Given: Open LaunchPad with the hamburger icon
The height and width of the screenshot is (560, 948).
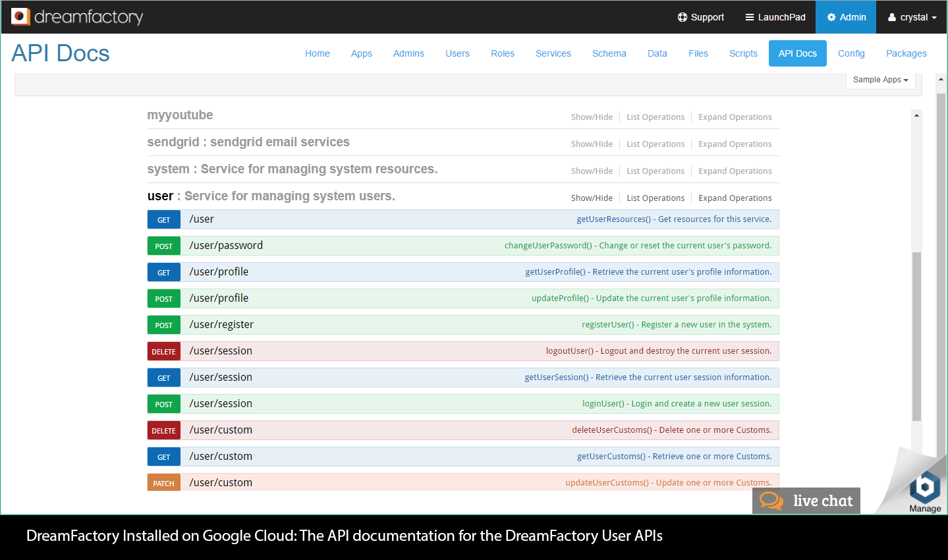Looking at the screenshot, I should 749,17.
